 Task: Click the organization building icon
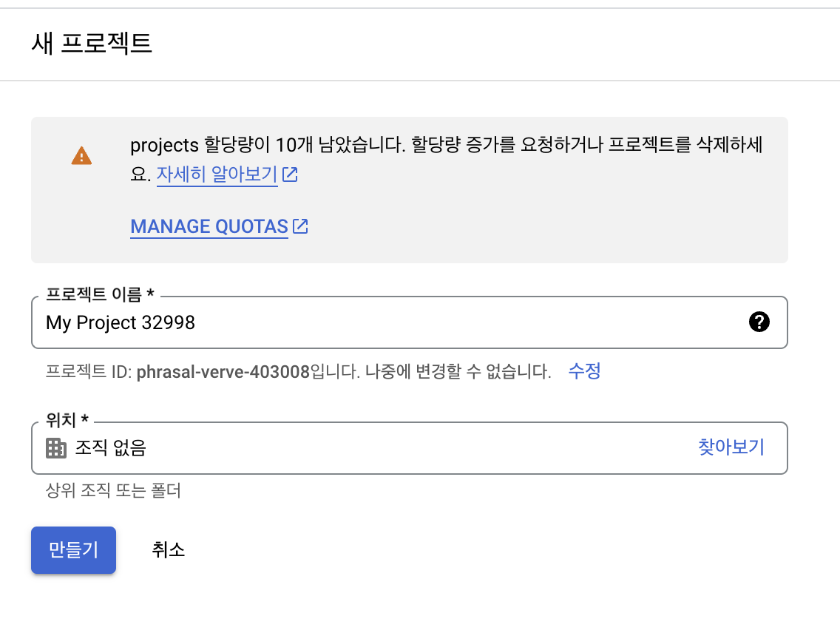56,447
